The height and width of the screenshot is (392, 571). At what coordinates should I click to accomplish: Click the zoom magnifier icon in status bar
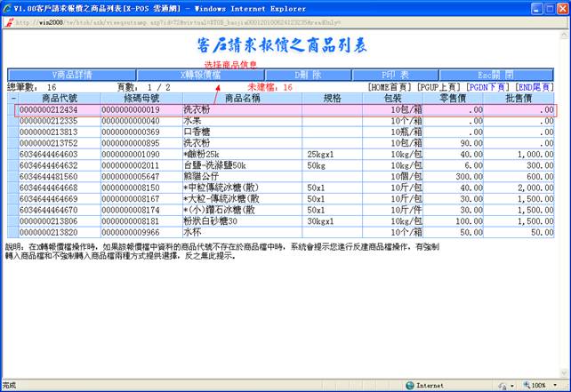click(526, 386)
